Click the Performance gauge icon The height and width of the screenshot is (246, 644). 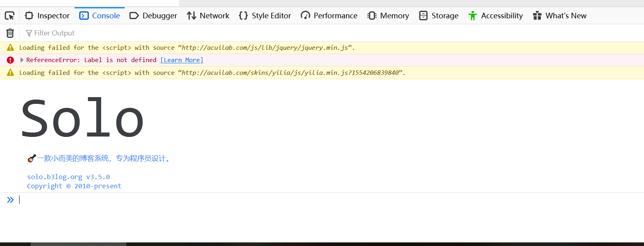click(305, 16)
